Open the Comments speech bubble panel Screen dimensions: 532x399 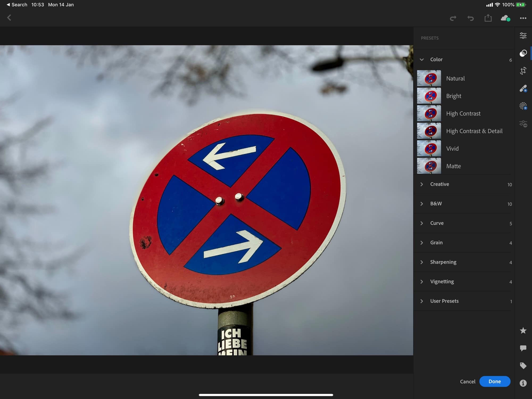[x=523, y=348]
